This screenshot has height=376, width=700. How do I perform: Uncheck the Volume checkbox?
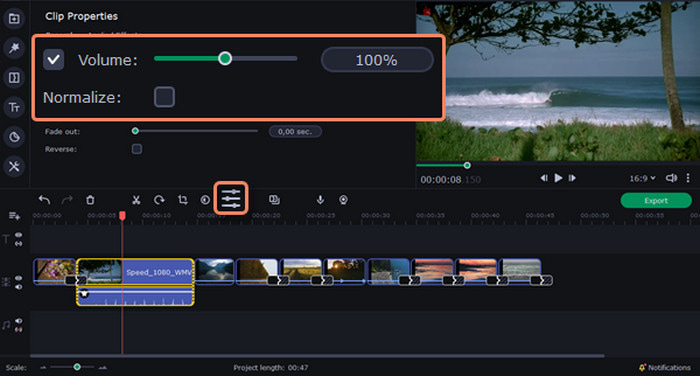pos(54,60)
